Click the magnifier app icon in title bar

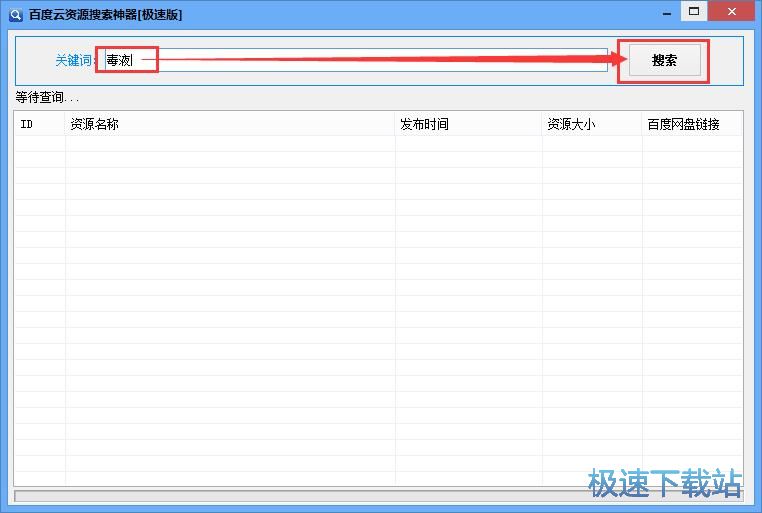click(16, 15)
